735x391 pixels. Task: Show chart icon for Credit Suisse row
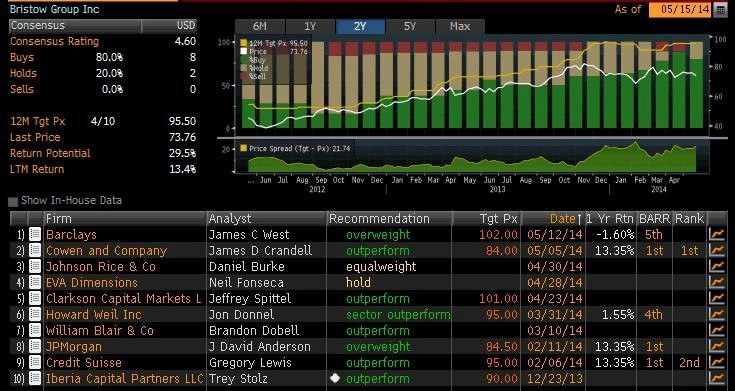coord(717,362)
